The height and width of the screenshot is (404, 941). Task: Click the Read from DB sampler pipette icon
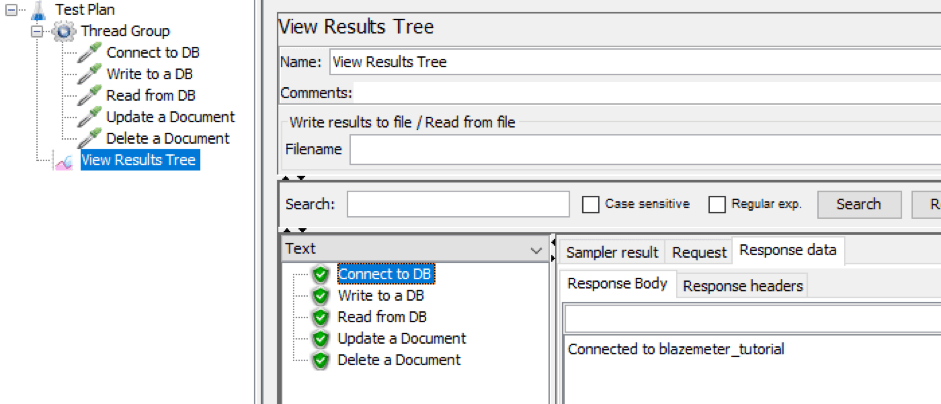click(90, 95)
